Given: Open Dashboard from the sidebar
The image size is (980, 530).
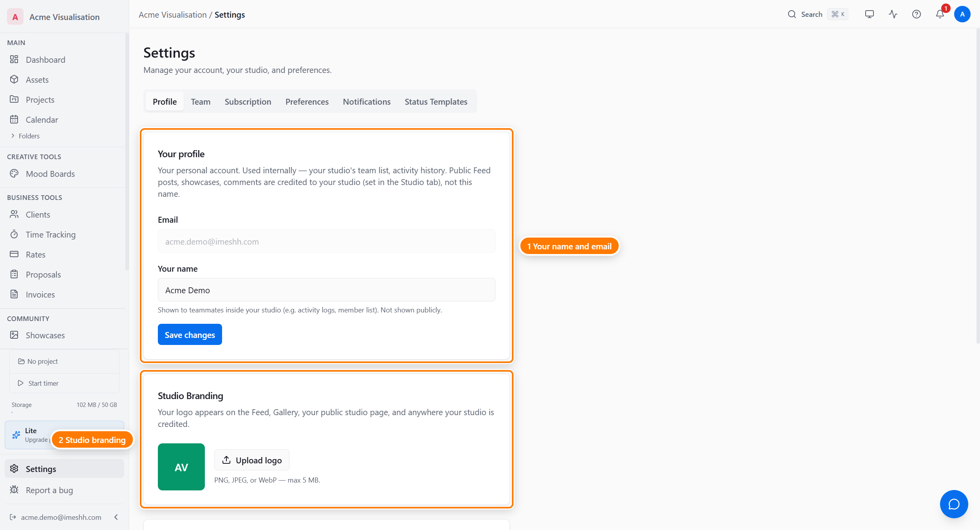Looking at the screenshot, I should coord(64,60).
